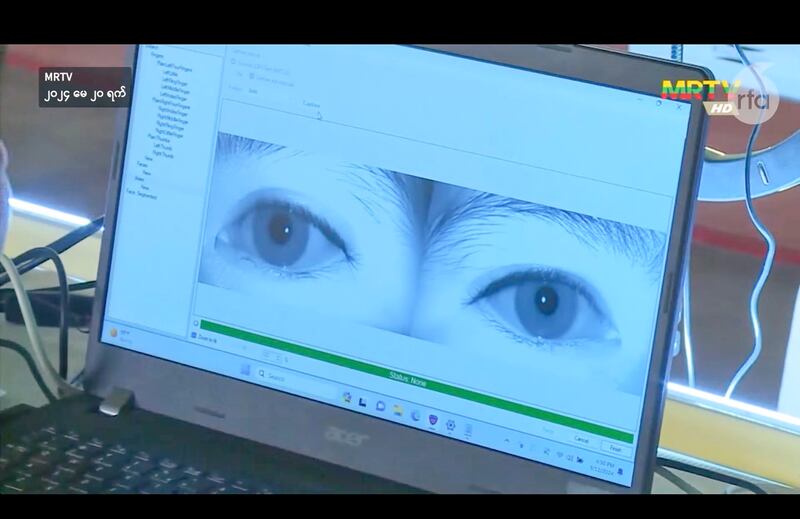Open the purple shield app in taskbar
The image size is (800, 519).
tap(433, 419)
